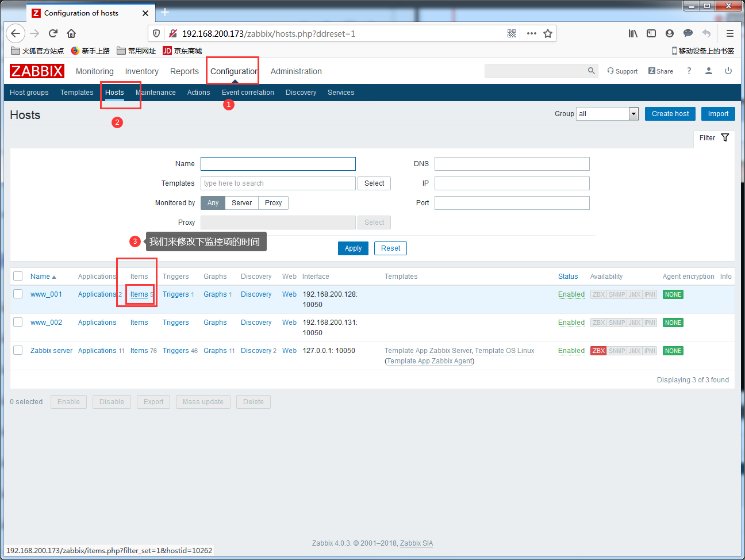
Task: Focus the DNS filter field
Action: [x=512, y=164]
